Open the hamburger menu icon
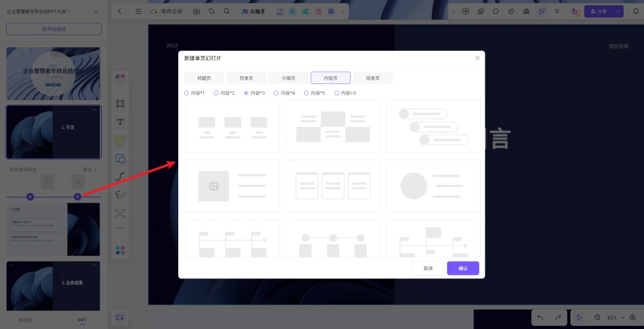The image size is (644, 329). pos(138,11)
